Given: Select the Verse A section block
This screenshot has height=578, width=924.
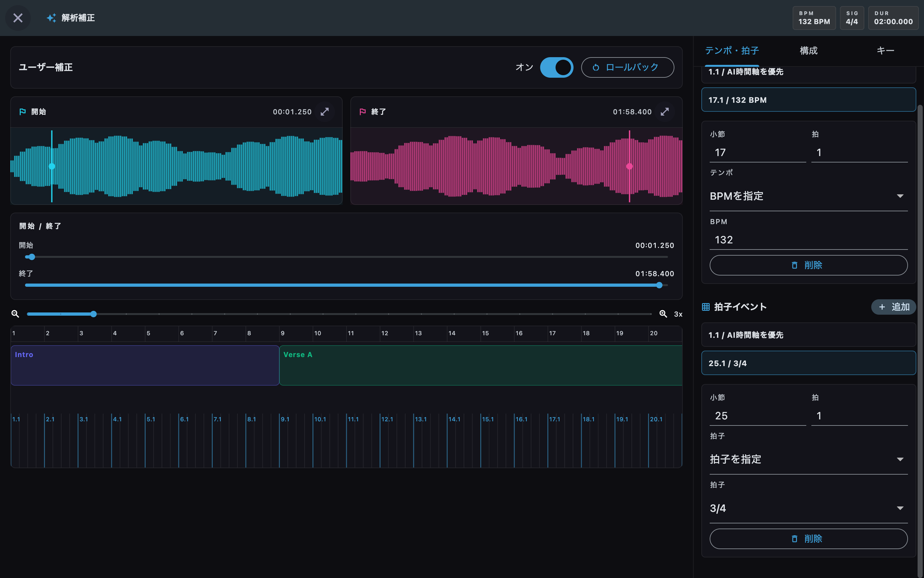Looking at the screenshot, I should 481,365.
